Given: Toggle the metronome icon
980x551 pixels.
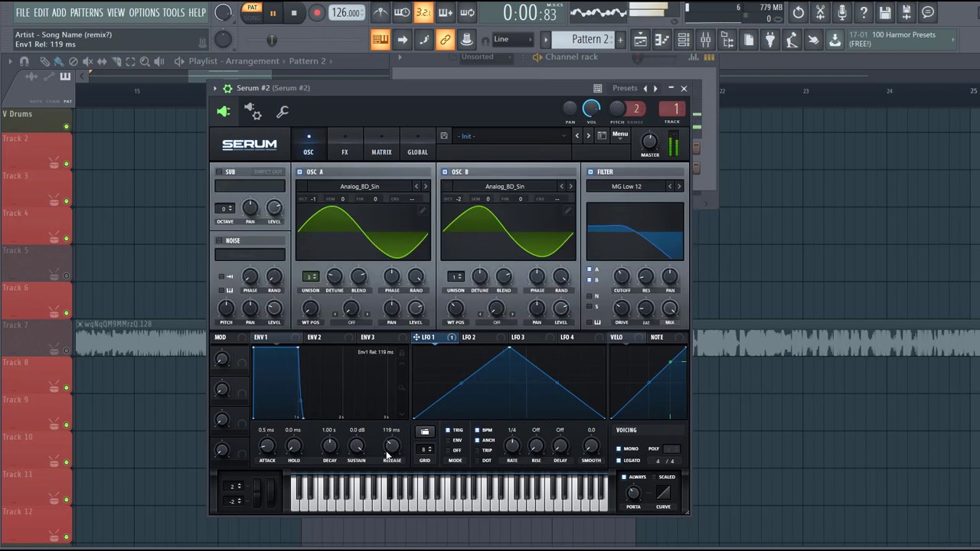Looking at the screenshot, I should 381,12.
